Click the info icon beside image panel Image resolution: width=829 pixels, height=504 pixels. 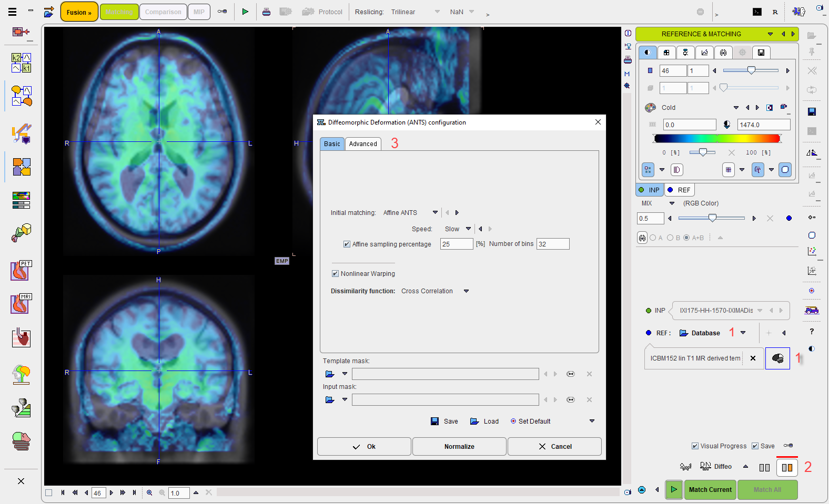coord(628,33)
